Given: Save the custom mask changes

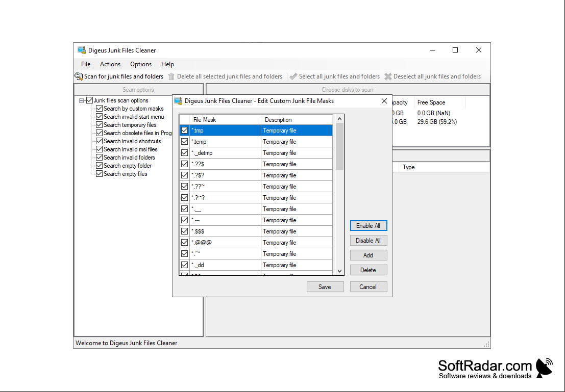Looking at the screenshot, I should click(325, 287).
